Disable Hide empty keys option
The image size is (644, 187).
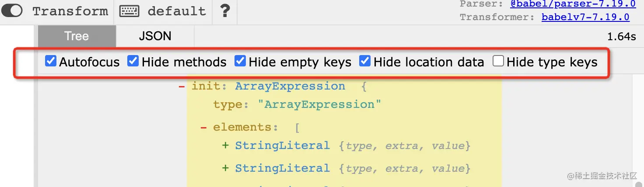[240, 61]
